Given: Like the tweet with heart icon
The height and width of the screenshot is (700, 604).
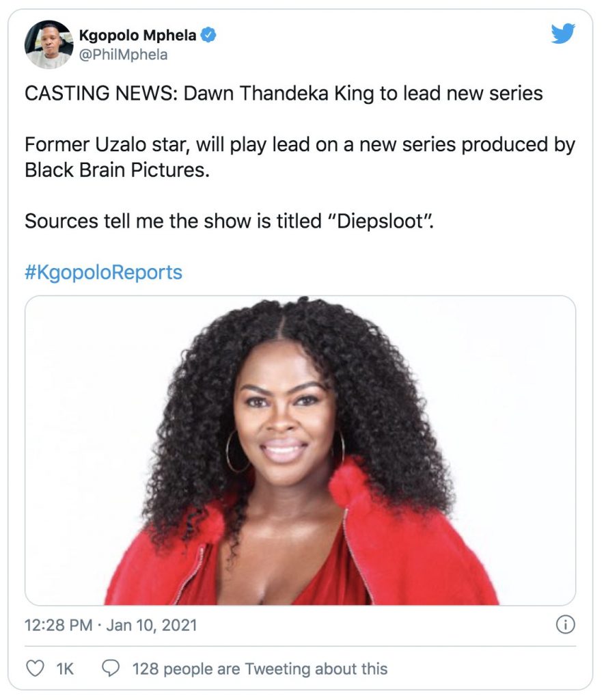Looking at the screenshot, I should (x=33, y=668).
